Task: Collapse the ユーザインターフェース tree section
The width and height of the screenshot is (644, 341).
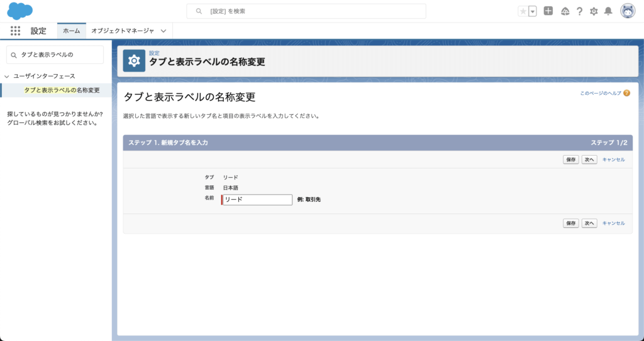Action: pos(6,77)
